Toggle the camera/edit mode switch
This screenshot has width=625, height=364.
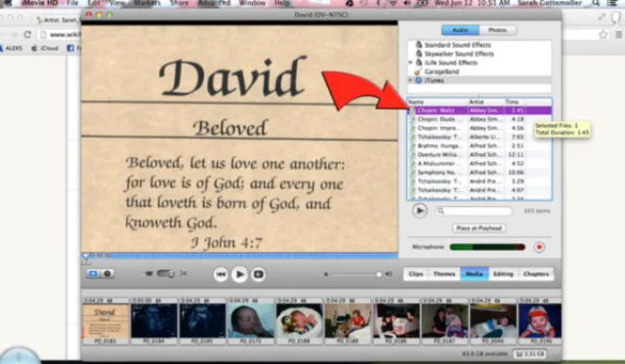pyautogui.click(x=165, y=273)
